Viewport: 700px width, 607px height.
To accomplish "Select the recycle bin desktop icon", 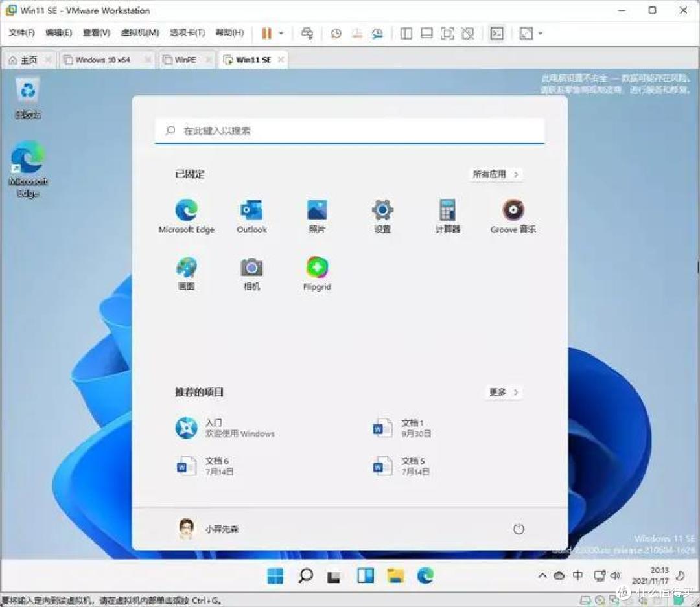I will point(28,98).
